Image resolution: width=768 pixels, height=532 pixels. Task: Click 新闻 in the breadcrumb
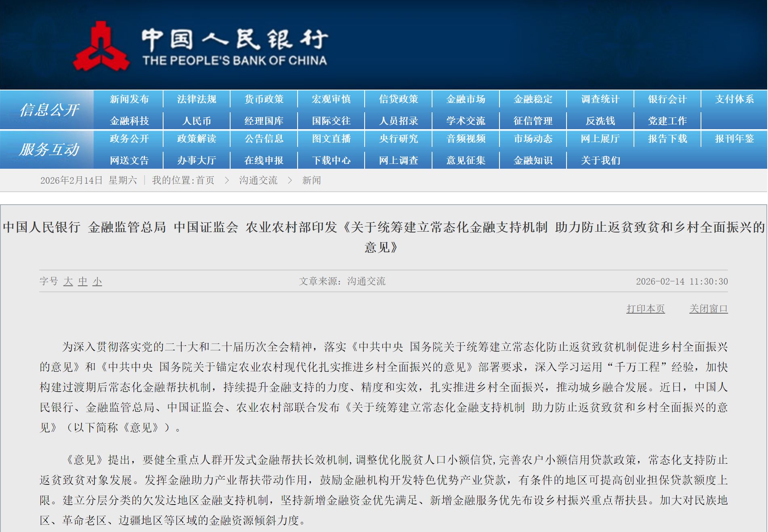311,180
